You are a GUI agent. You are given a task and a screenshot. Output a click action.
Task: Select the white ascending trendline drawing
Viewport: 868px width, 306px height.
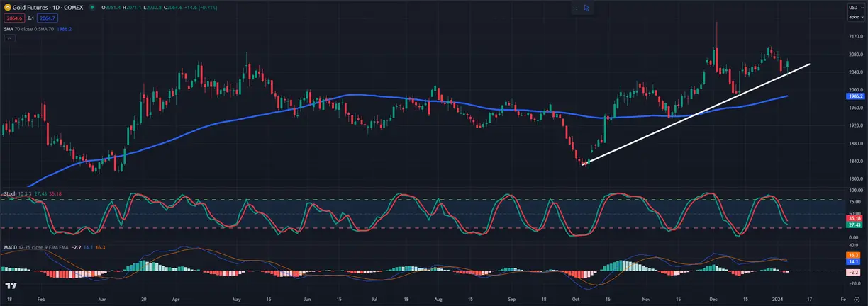coord(696,114)
